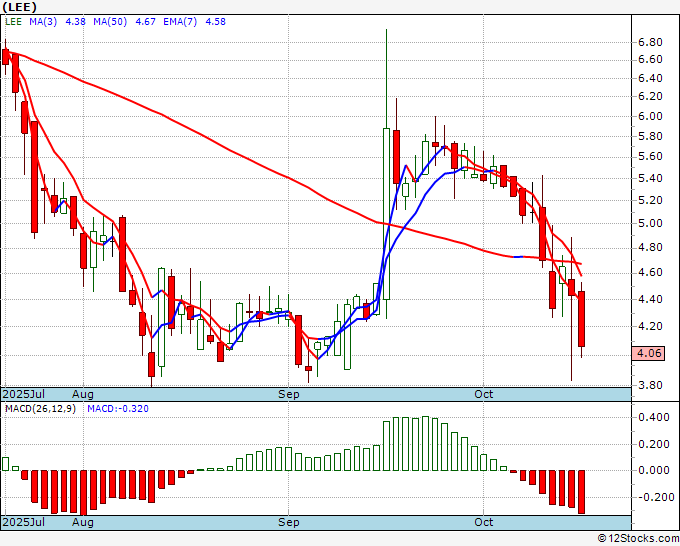Click the 4.40 price axis label

(650, 299)
